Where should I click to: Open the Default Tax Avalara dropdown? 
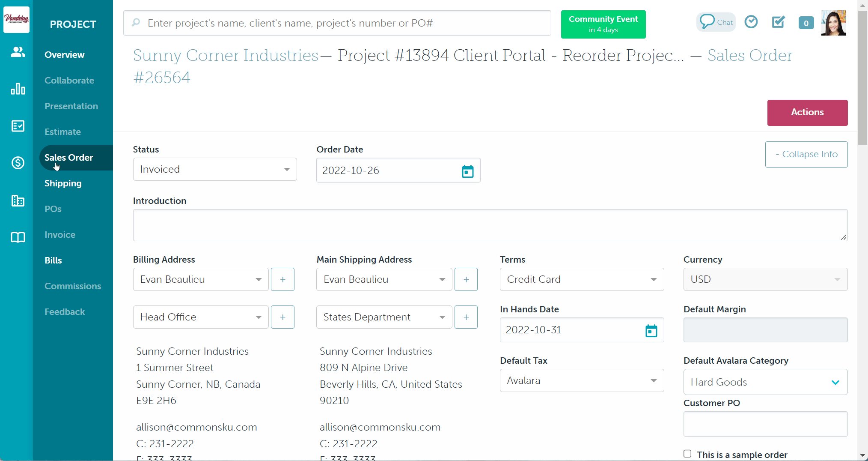coord(581,380)
